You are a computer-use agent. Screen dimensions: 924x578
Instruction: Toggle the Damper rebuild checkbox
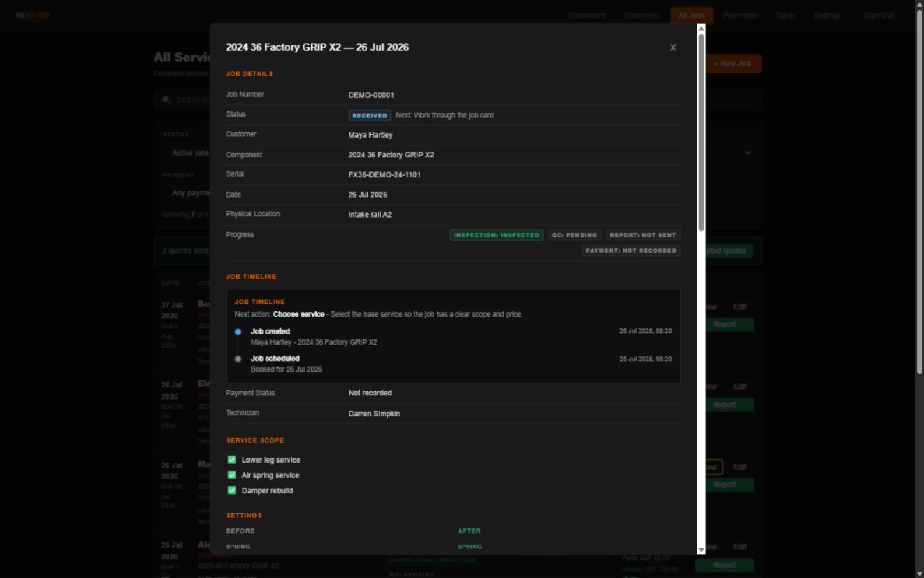point(231,490)
